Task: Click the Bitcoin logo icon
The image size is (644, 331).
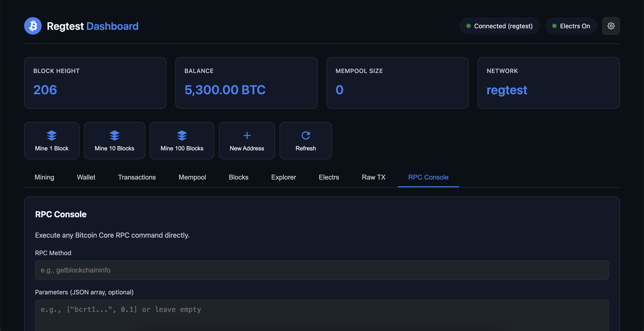Action: [33, 26]
